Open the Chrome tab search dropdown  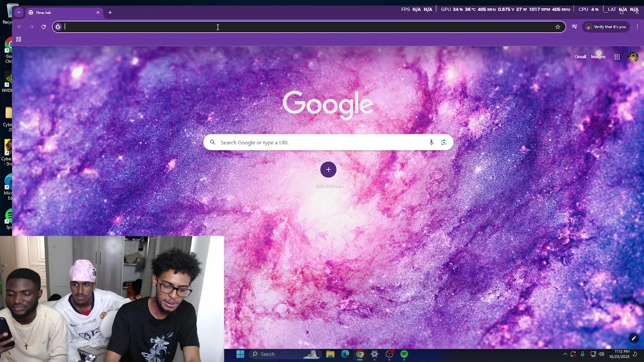[19, 12]
